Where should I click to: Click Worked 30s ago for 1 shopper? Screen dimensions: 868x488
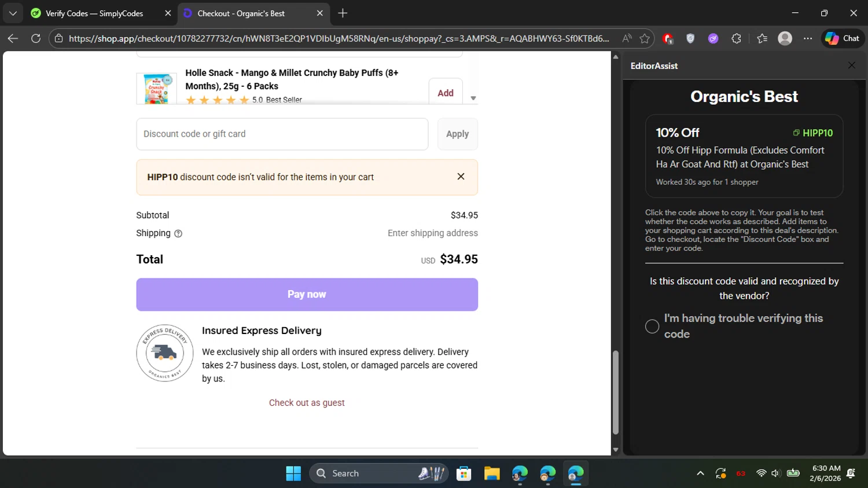707,182
